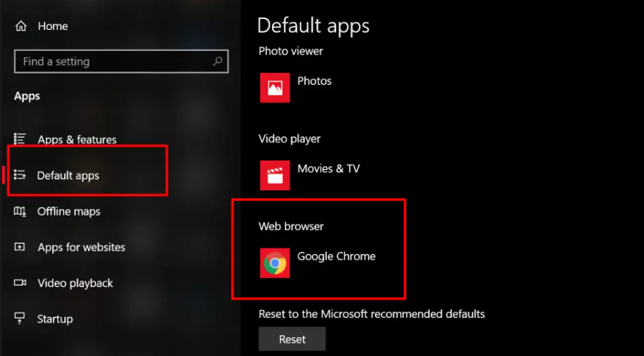Change Web browser default Google Chrome
Viewport: 644px width, 356px height.
coord(337,256)
